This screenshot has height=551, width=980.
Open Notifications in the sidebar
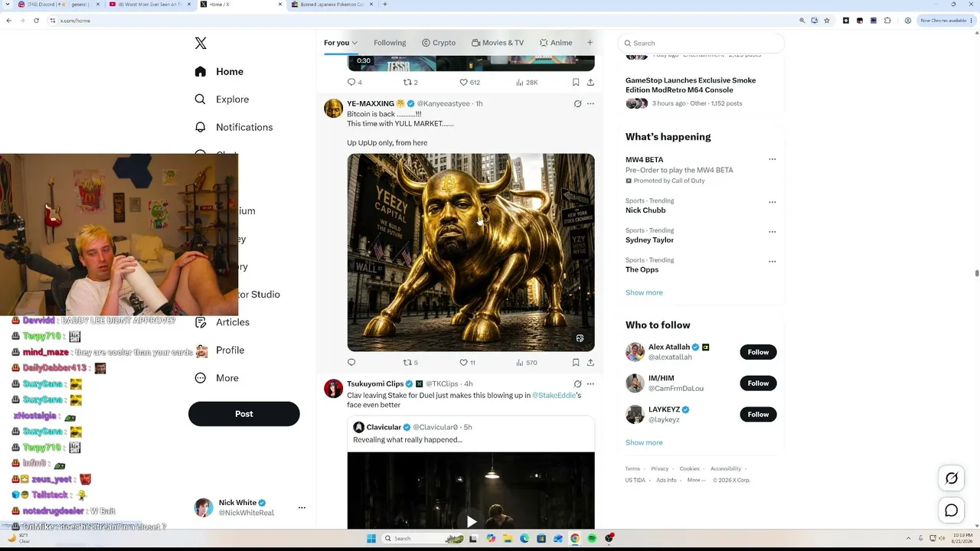point(234,127)
